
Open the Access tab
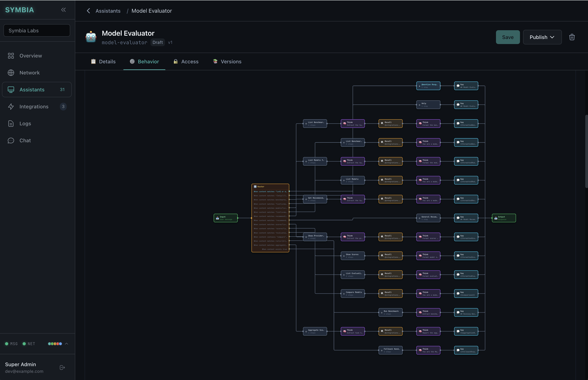tap(186, 61)
